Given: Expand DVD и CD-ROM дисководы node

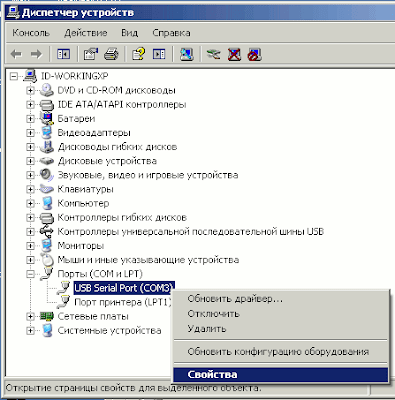Looking at the screenshot, I should (x=30, y=90).
